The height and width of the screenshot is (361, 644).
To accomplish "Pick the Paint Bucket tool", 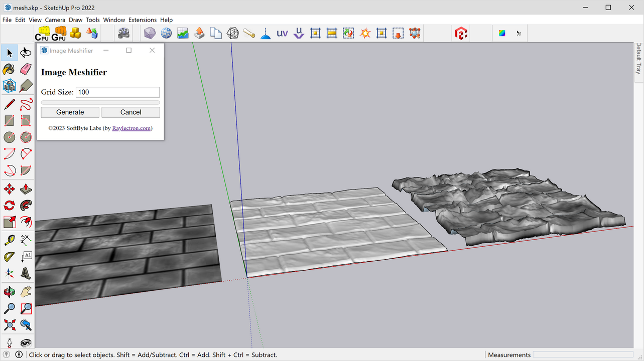I will click(x=9, y=69).
